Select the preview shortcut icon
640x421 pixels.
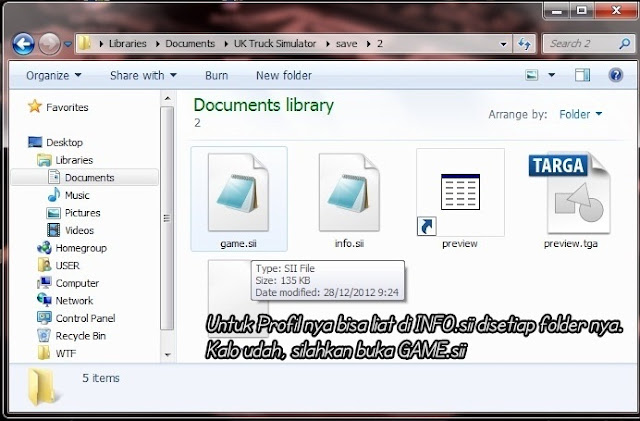point(460,192)
